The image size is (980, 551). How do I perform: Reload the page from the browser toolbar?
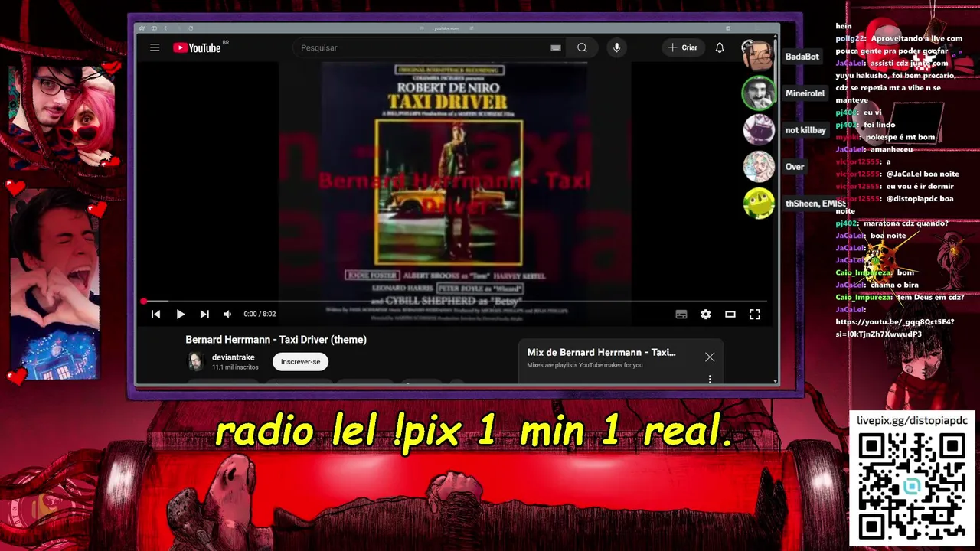[x=191, y=28]
